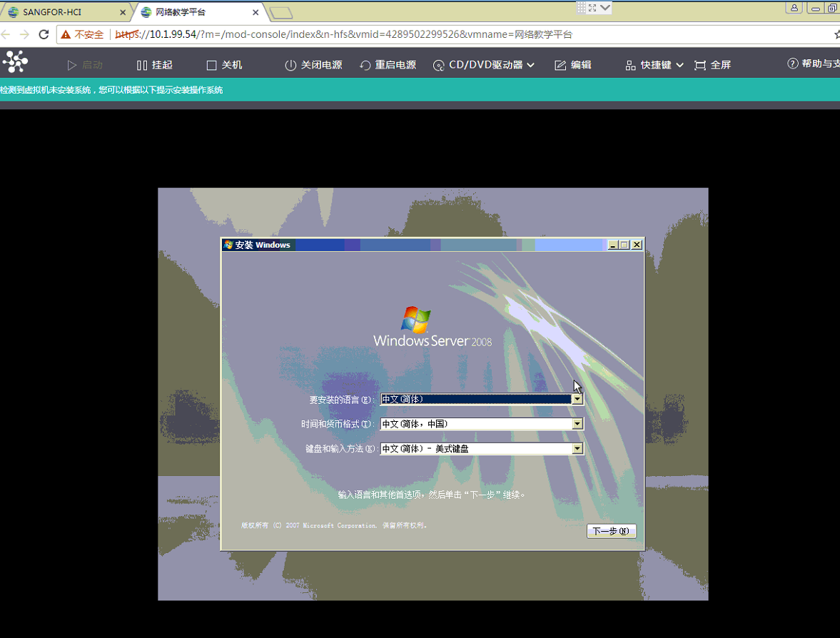Minimize the browser window
This screenshot has height=638, width=840.
tap(815, 8)
